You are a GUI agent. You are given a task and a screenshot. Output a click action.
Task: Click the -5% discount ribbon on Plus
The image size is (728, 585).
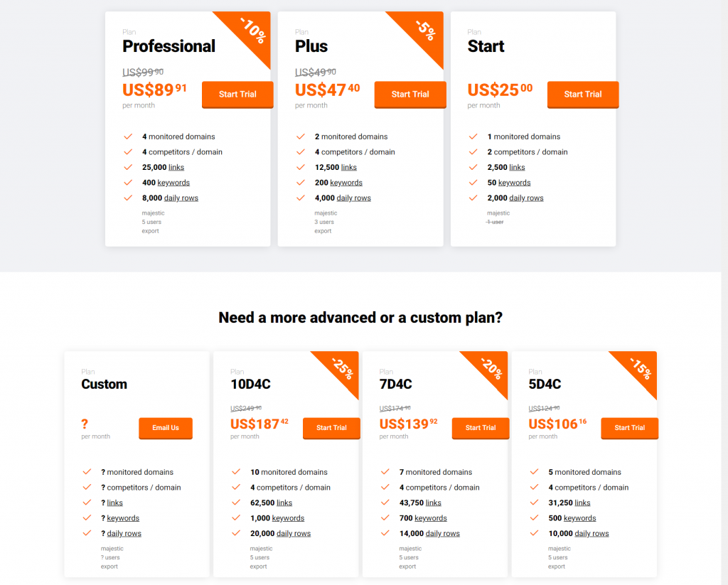point(424,31)
